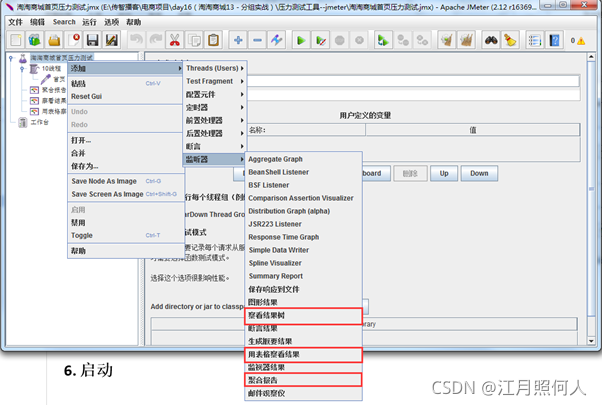Click the yellow warning error-count icon
The height and width of the screenshot is (405, 602).
click(581, 41)
